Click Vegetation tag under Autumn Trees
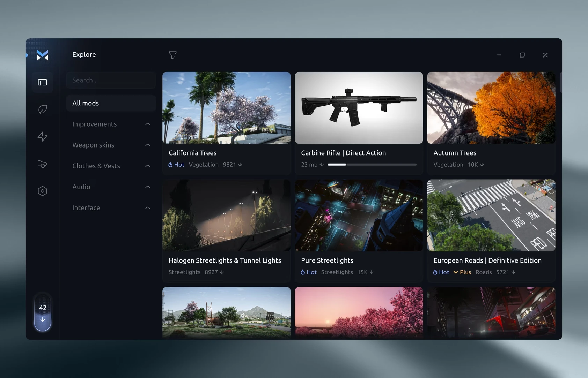 [x=448, y=165]
